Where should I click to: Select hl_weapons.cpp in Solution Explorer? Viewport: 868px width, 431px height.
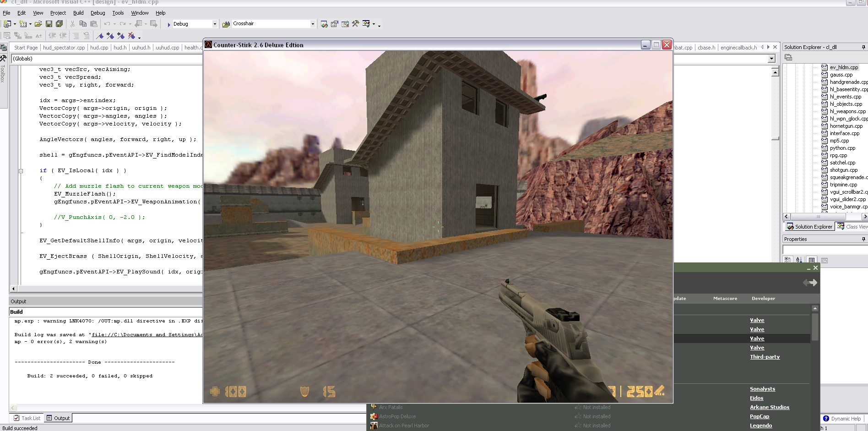(847, 111)
